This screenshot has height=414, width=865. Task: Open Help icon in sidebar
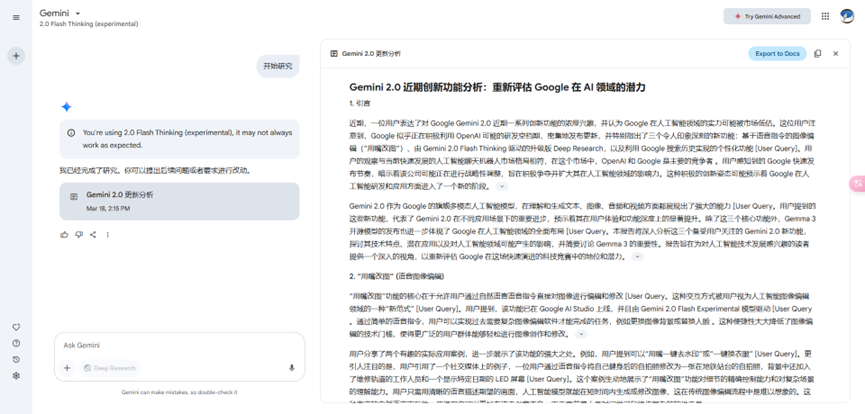coord(16,343)
